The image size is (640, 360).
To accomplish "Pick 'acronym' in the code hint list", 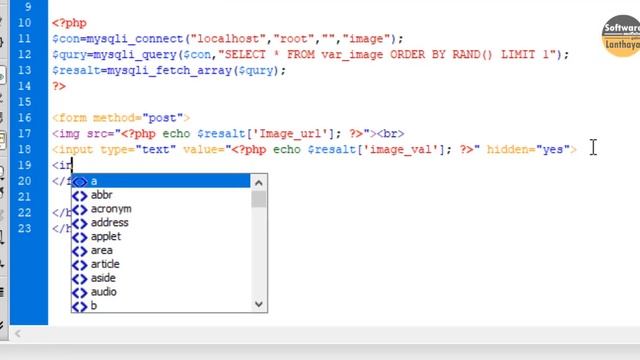I will click(161, 209).
